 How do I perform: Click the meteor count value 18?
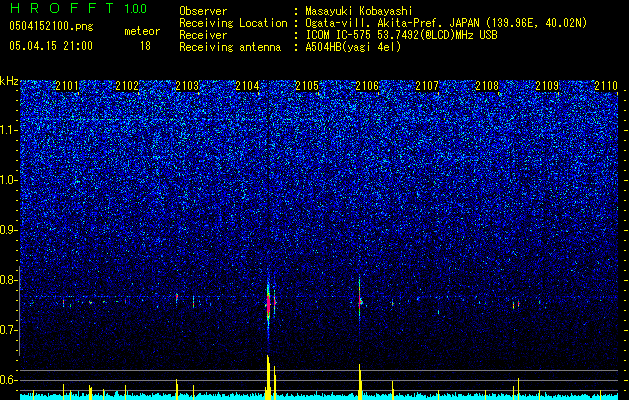[x=145, y=46]
